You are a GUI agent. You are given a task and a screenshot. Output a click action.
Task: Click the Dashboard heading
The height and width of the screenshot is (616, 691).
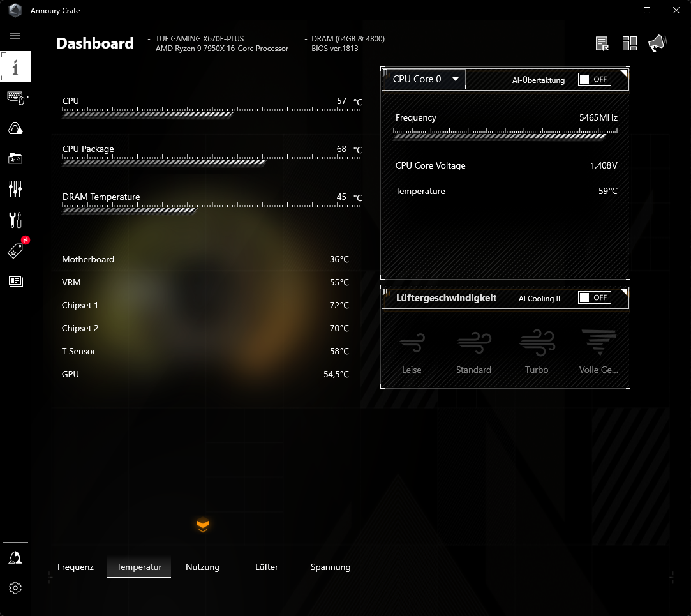click(x=95, y=43)
